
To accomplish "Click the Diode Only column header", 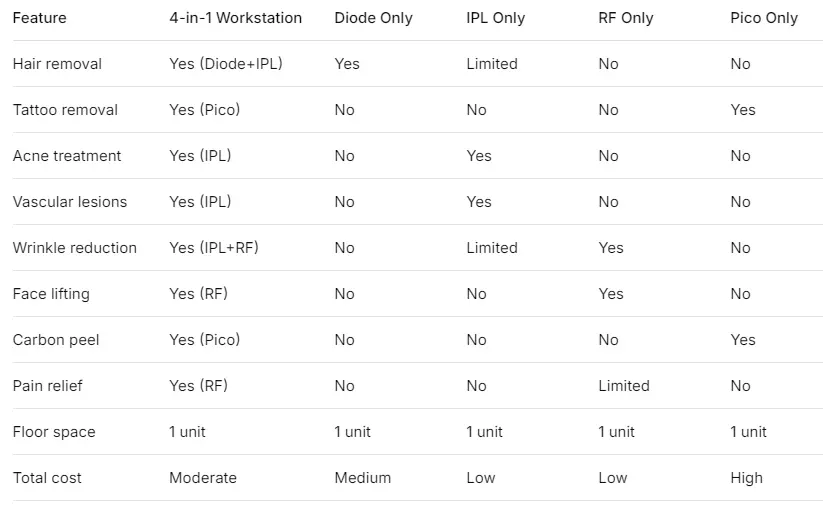I will pyautogui.click(x=373, y=18).
